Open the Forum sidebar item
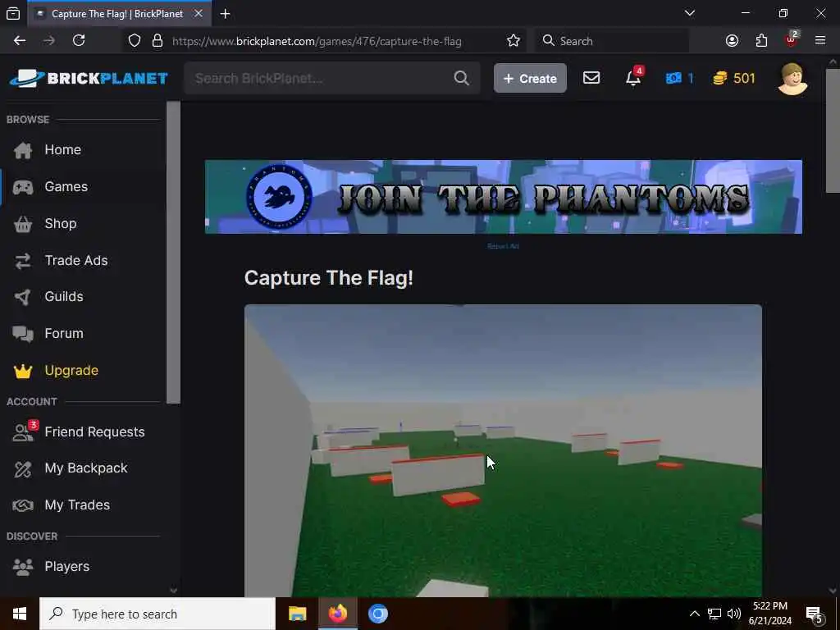Viewport: 840px width, 630px height. click(x=83, y=334)
